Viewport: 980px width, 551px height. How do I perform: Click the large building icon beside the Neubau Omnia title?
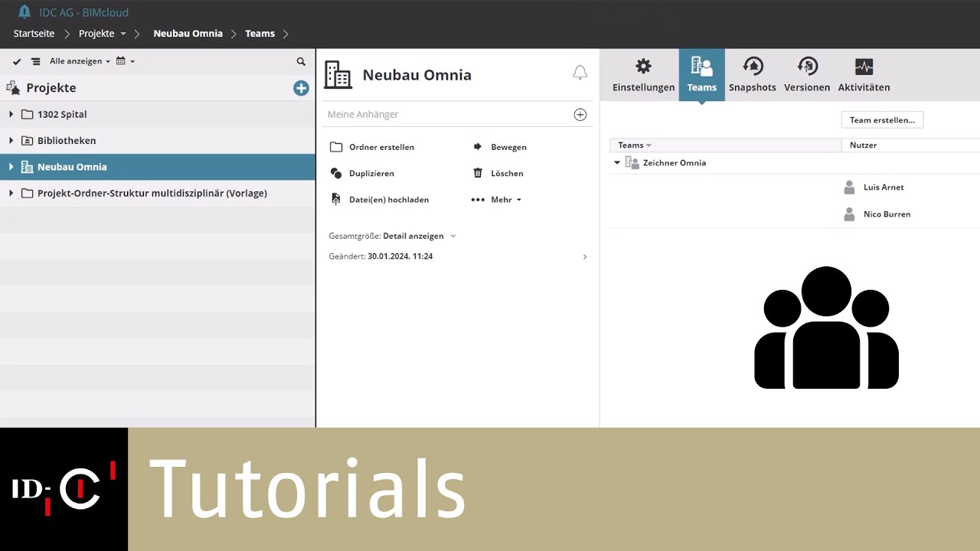pyautogui.click(x=338, y=74)
